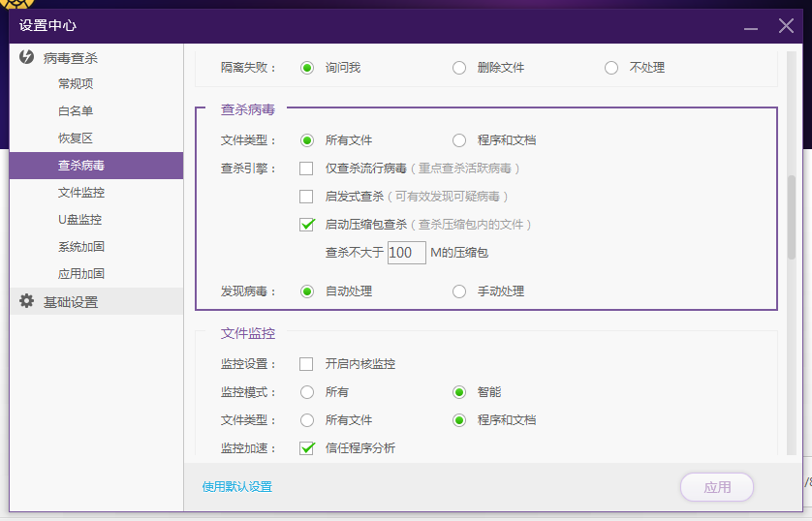Screen dimensions: 812x521
Task: Click the 应用 button
Action: tap(717, 487)
